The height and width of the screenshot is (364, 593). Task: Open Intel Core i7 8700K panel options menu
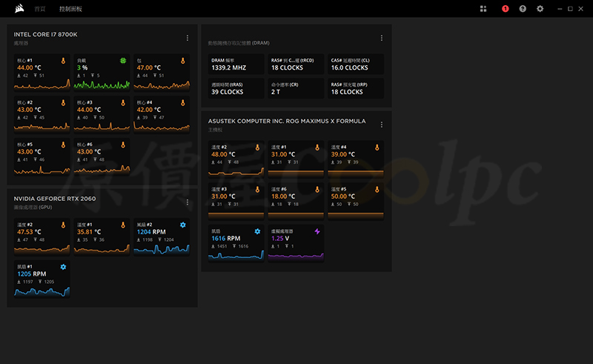click(188, 38)
